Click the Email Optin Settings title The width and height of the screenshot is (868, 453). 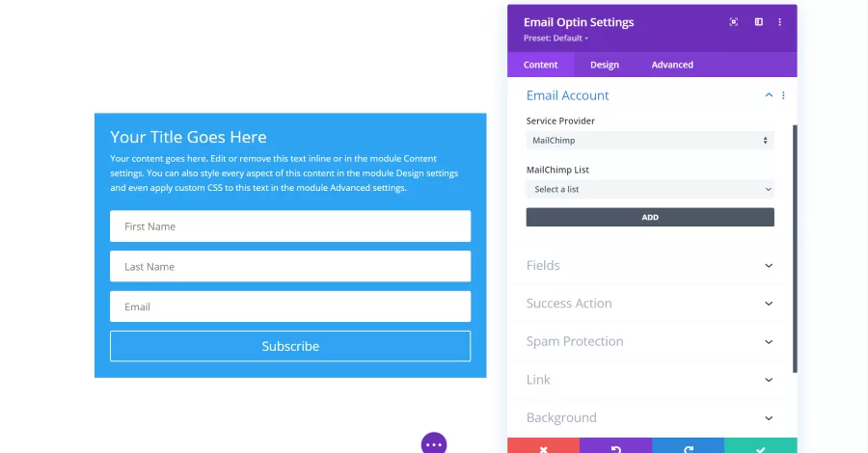pyautogui.click(x=579, y=22)
